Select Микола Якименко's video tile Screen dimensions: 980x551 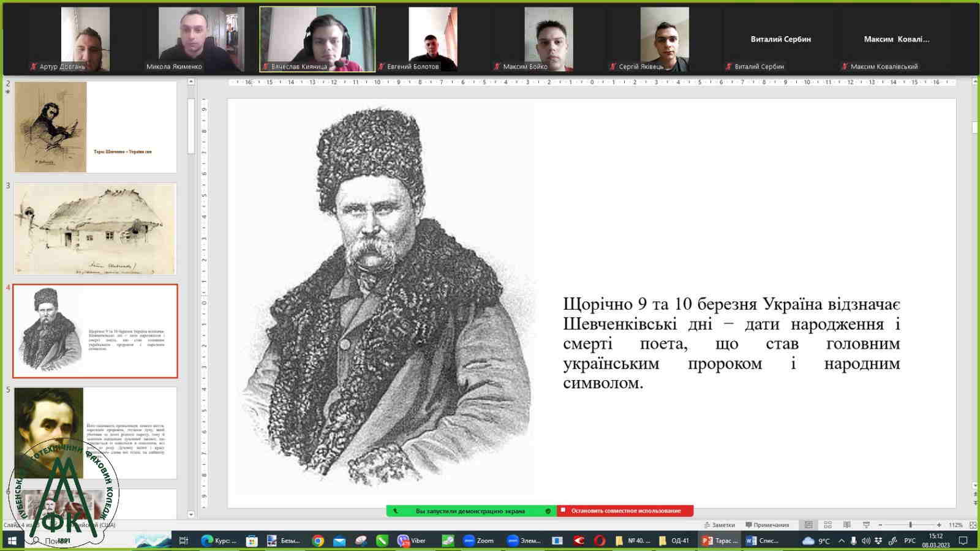[x=202, y=39]
